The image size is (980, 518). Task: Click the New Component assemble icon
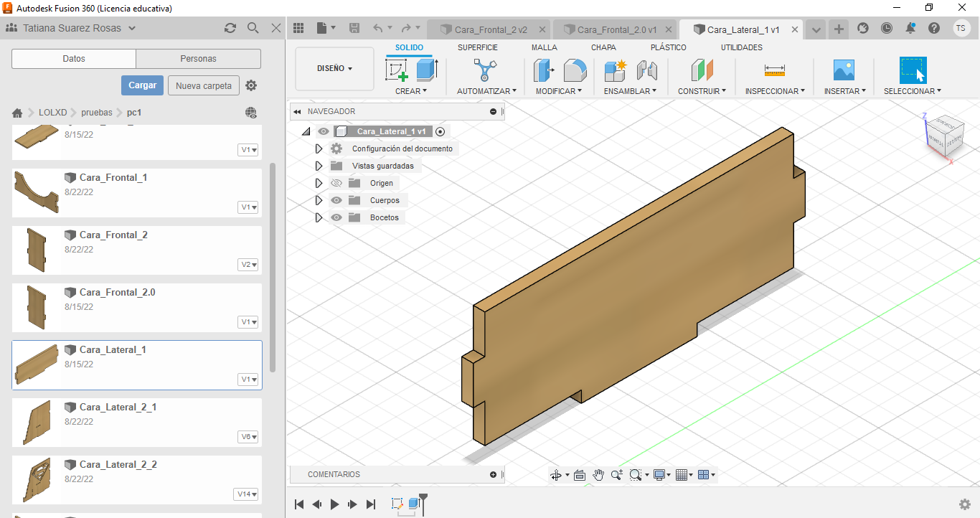click(x=615, y=70)
